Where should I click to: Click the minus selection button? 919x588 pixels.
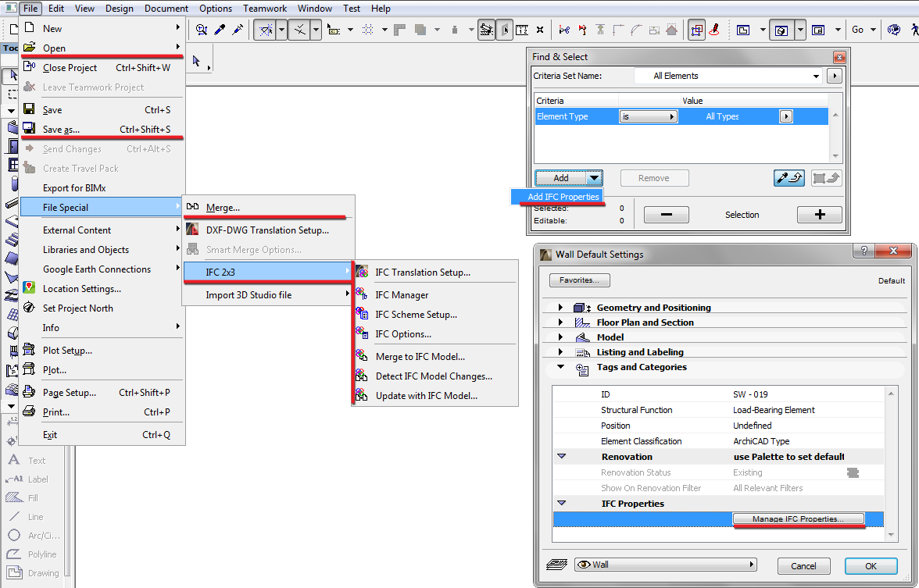(x=667, y=215)
